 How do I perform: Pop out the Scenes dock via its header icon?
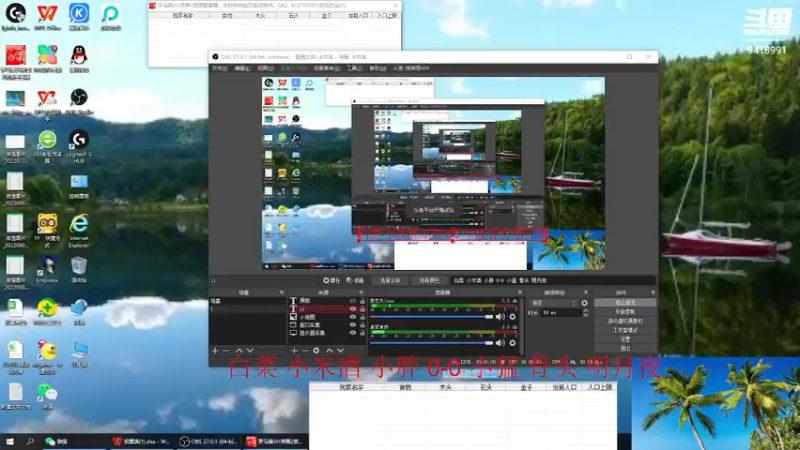point(281,293)
